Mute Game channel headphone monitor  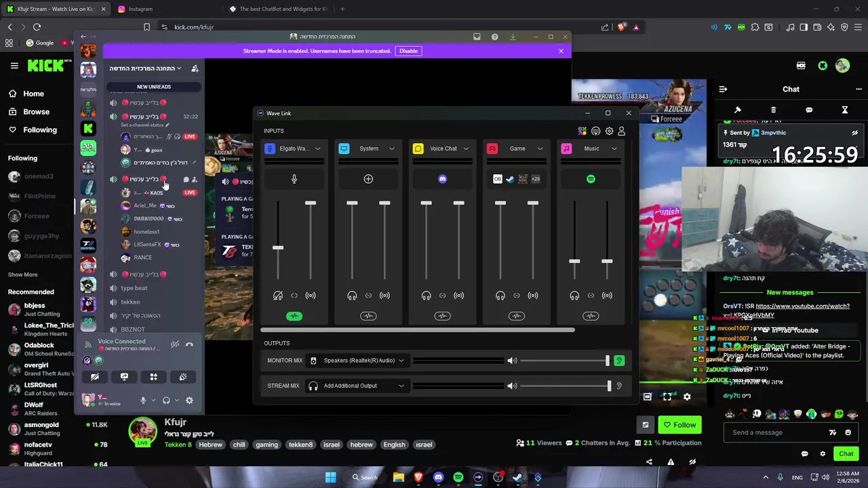[500, 296]
